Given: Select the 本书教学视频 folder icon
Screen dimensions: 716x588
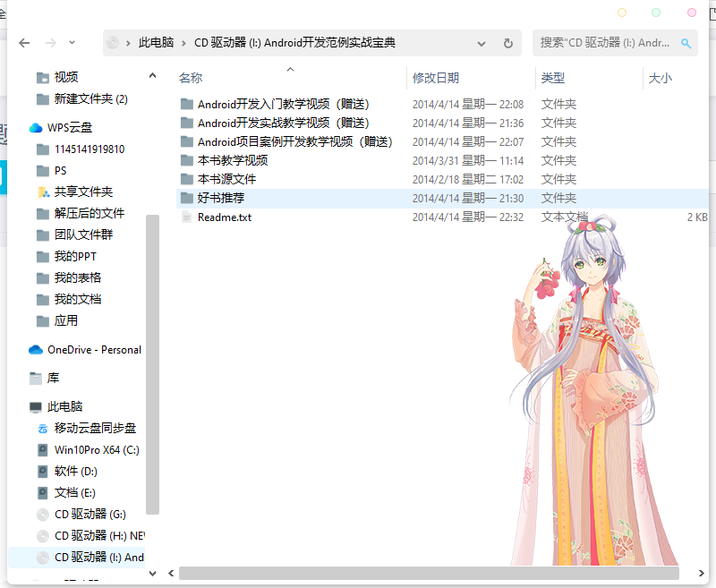Looking at the screenshot, I should pos(186,160).
